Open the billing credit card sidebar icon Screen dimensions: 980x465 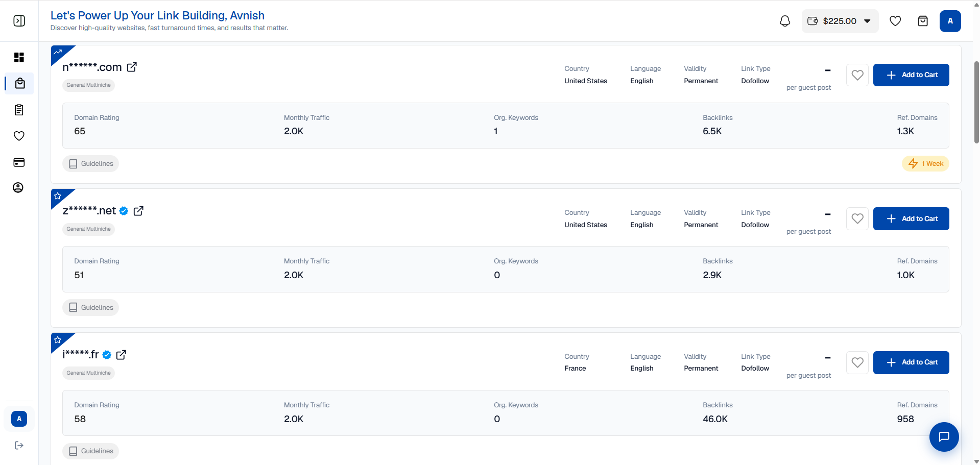(x=19, y=162)
